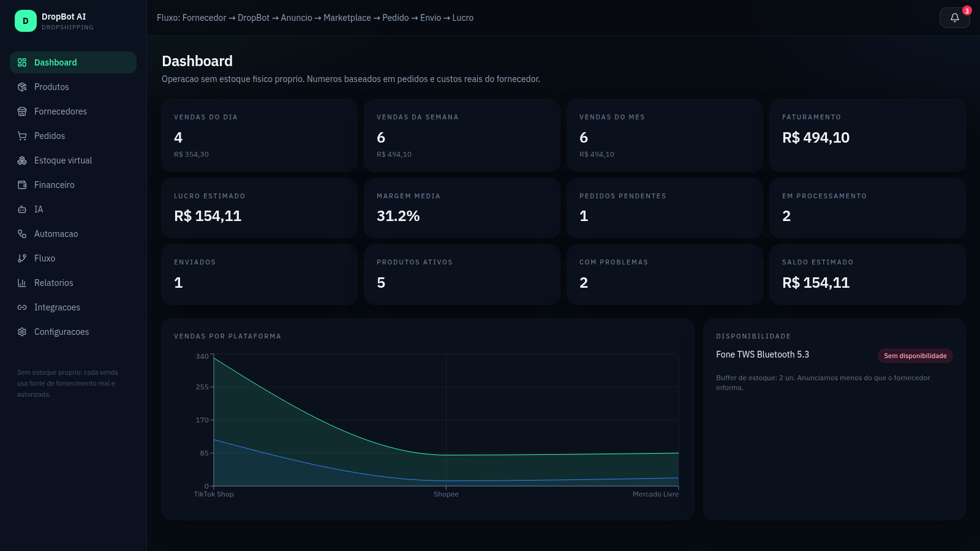
Task: Open the Financeiro section label
Action: (x=55, y=185)
